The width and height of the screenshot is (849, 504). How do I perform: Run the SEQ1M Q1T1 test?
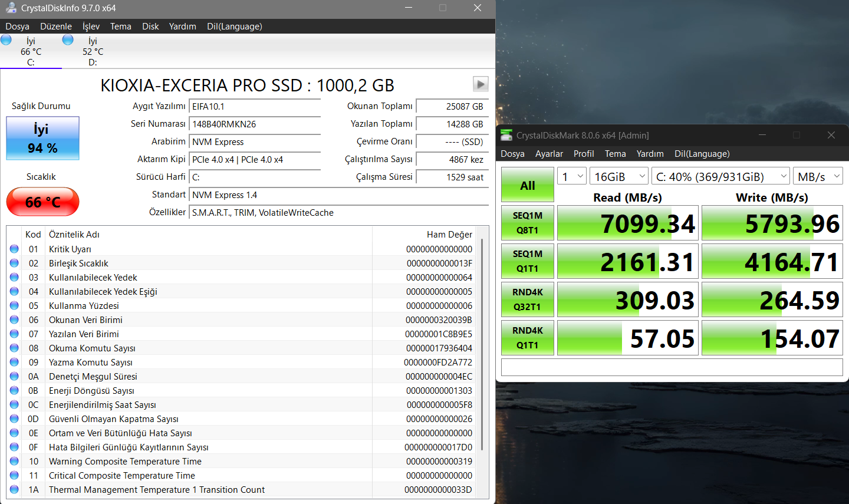(528, 261)
